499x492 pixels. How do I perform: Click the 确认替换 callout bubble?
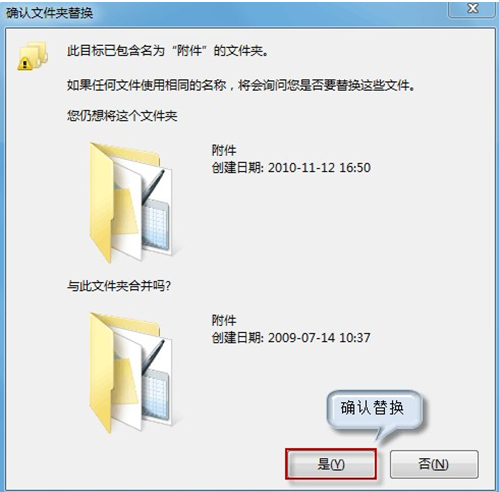tap(374, 409)
